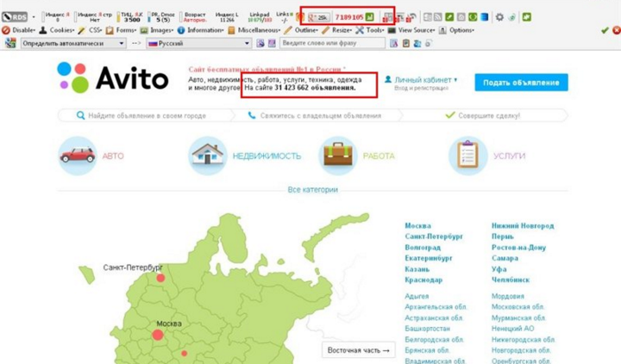
Task: Click the green puzzle plugin icon
Action: [x=526, y=17]
